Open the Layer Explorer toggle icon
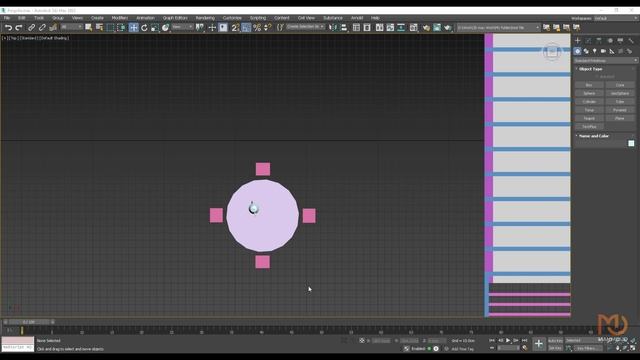 [367, 28]
